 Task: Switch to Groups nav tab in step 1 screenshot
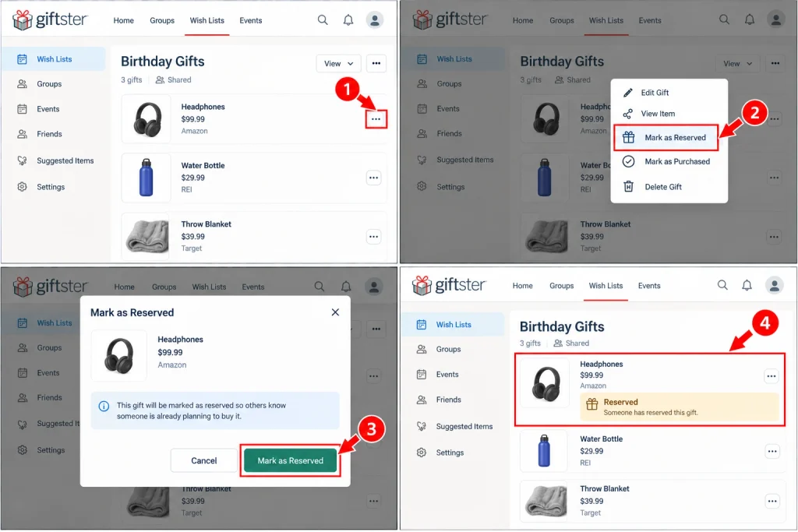pyautogui.click(x=162, y=20)
